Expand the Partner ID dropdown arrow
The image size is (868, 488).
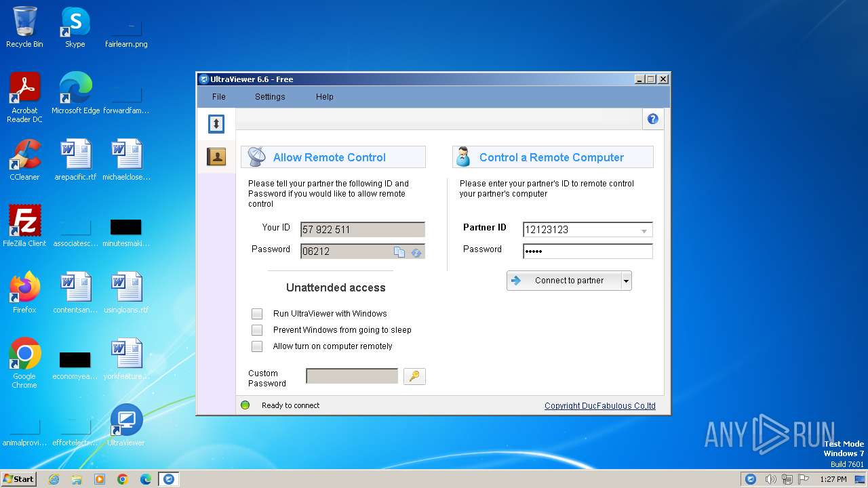coord(644,230)
